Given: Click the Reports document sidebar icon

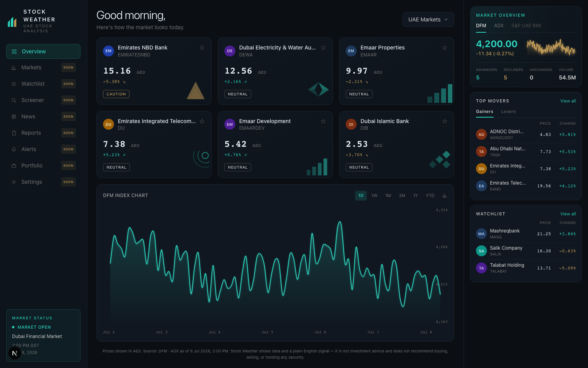Looking at the screenshot, I should [14, 133].
